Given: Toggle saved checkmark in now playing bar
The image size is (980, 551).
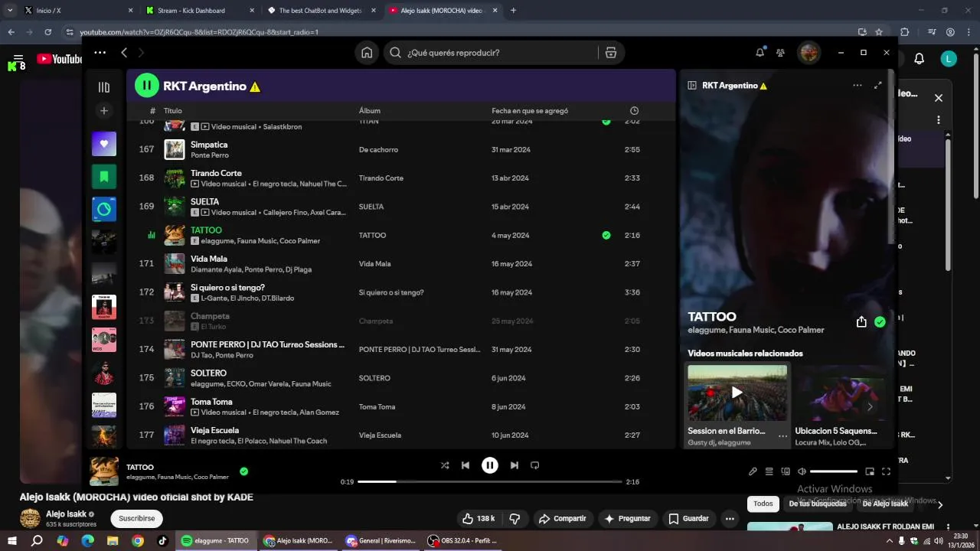Looking at the screenshot, I should coord(243,471).
